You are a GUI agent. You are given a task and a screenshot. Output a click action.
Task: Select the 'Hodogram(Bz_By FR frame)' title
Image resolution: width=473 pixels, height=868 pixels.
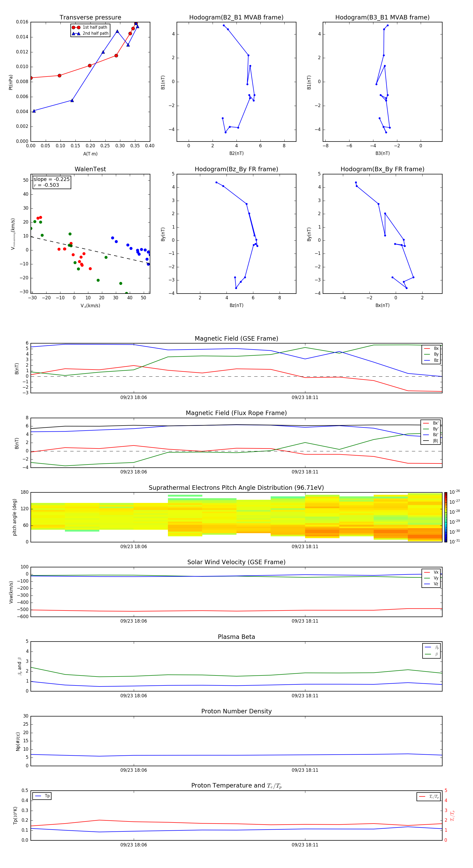pos(236,169)
